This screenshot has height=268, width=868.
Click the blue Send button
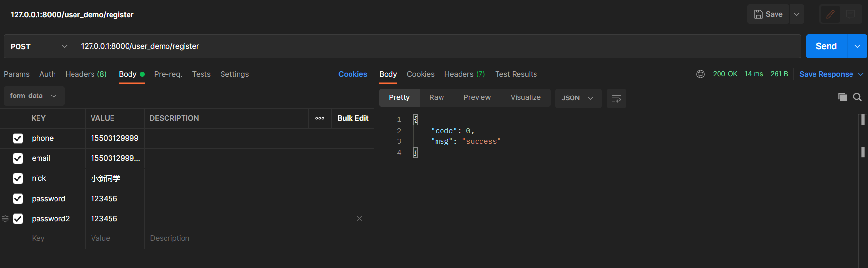tap(826, 46)
